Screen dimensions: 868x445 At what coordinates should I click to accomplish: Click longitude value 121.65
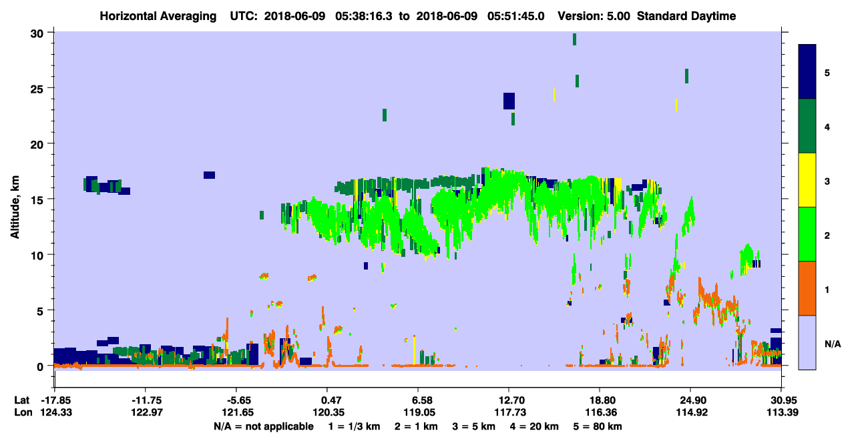[237, 413]
